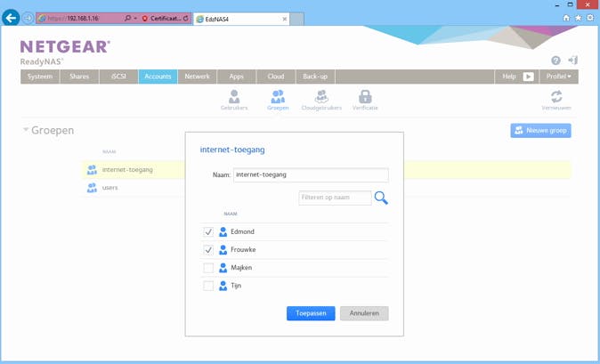Screen dimensions: 600x364
Task: Open the Cloudgebruikers icon
Action: pyautogui.click(x=321, y=101)
